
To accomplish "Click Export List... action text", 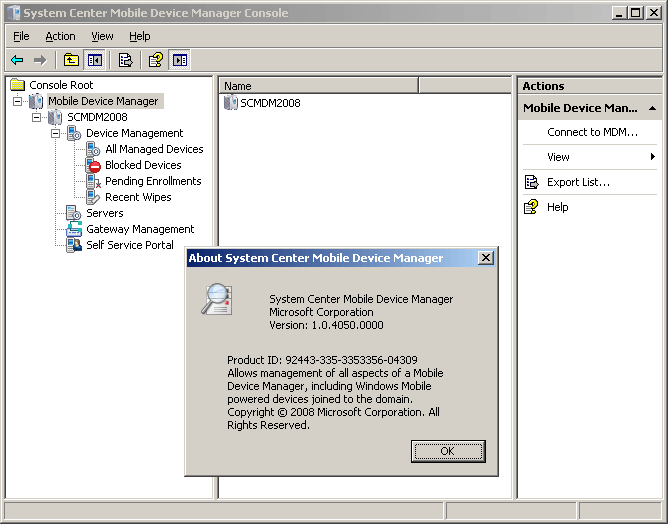I will (578, 182).
